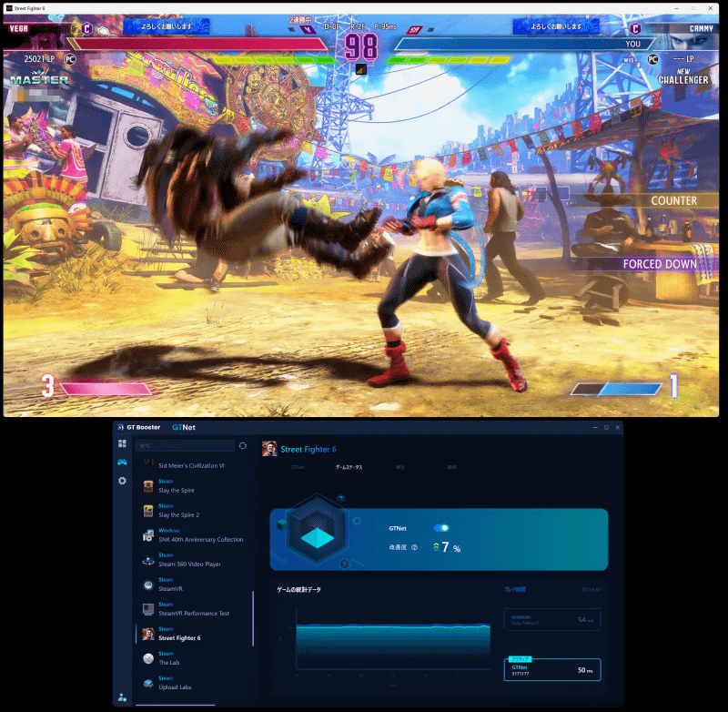Image resolution: width=728 pixels, height=712 pixels.
Task: Click the Street Fighter 6 window title icon
Action: click(x=9, y=8)
